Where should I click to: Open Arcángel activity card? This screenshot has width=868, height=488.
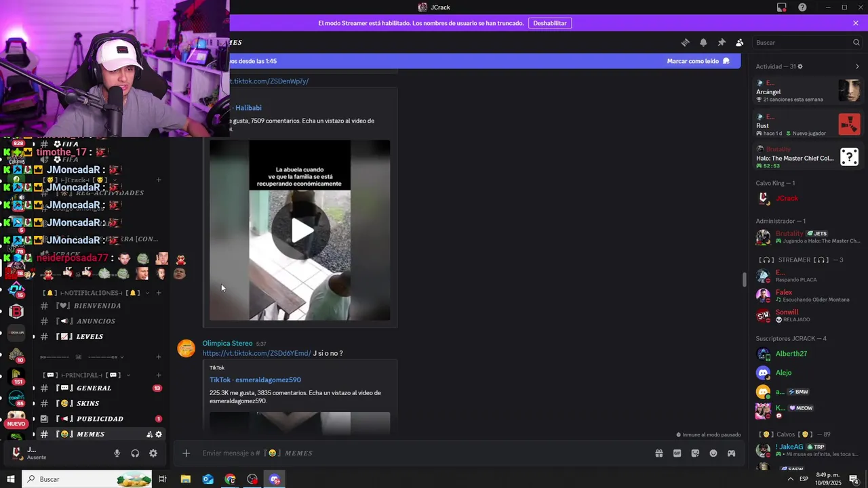(x=807, y=91)
